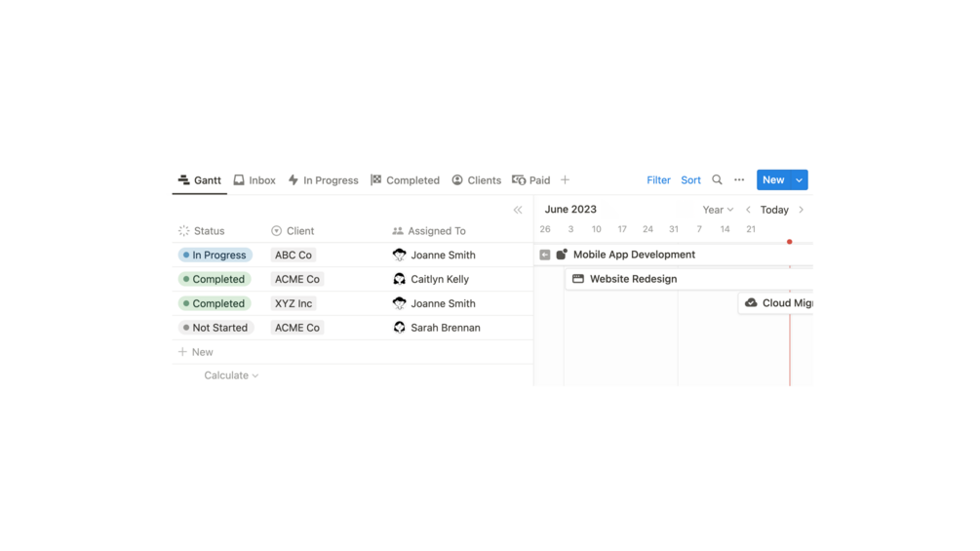Click the back arrow icon beside Mobile App Development
The image size is (980, 551).
pyautogui.click(x=545, y=255)
